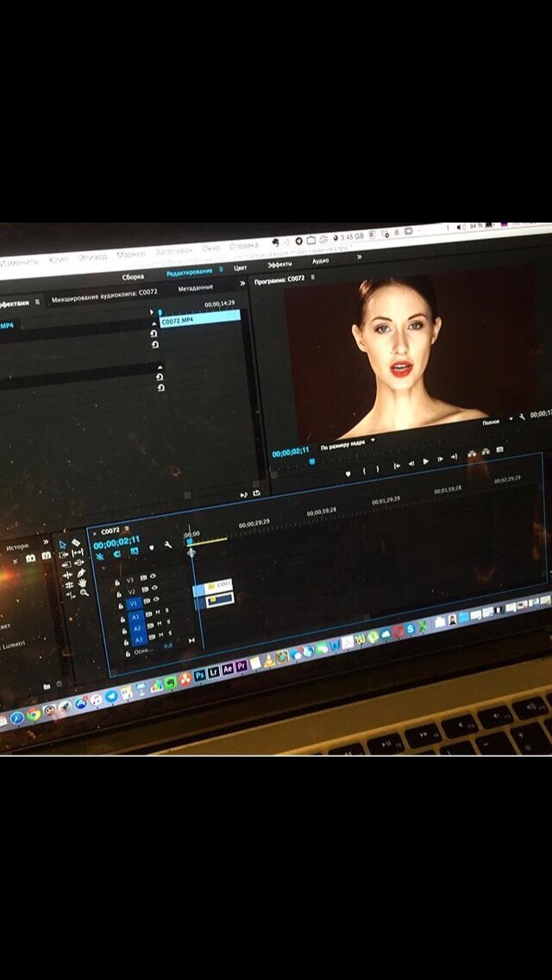The height and width of the screenshot is (980, 552).
Task: Play the Program monitor video
Action: coord(426,462)
